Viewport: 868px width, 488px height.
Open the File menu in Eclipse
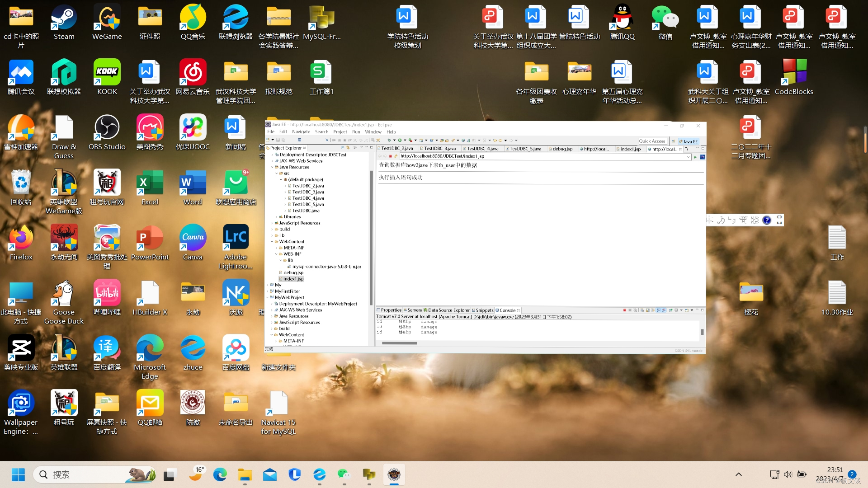click(x=271, y=132)
